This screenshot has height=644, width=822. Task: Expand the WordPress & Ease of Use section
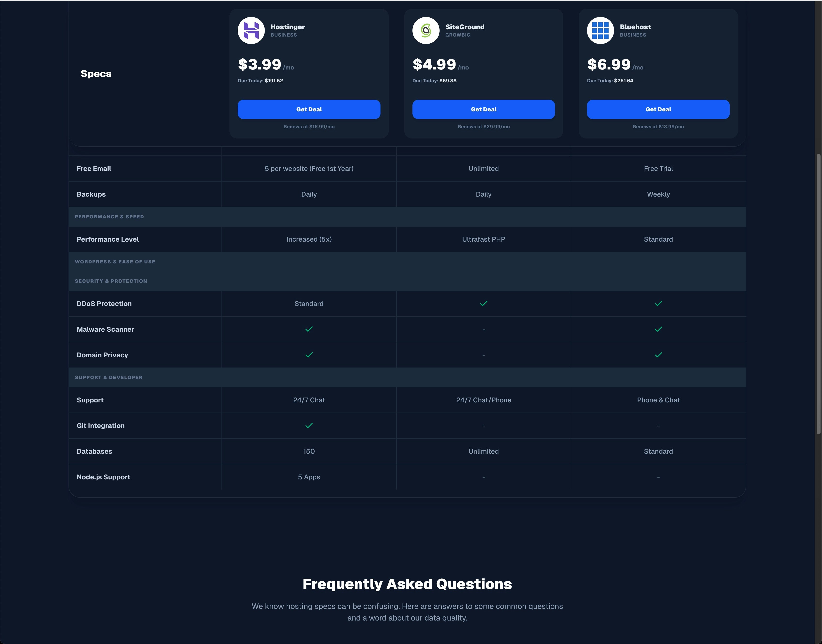(115, 262)
